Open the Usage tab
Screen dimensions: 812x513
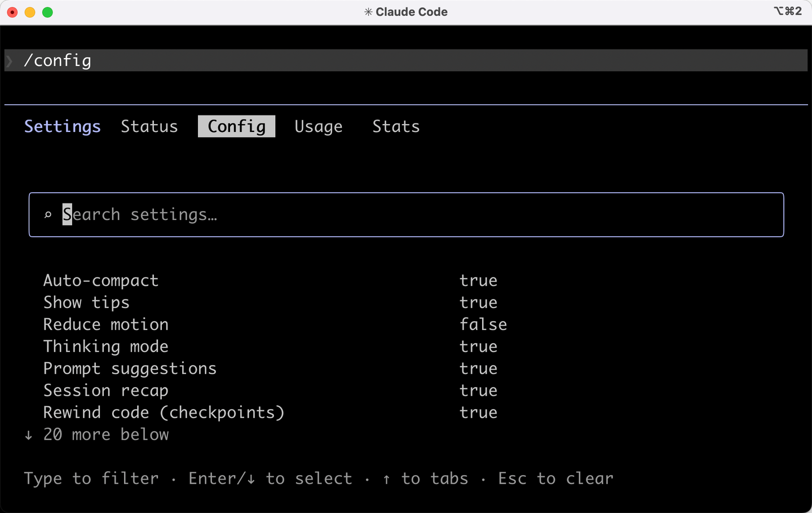319,127
